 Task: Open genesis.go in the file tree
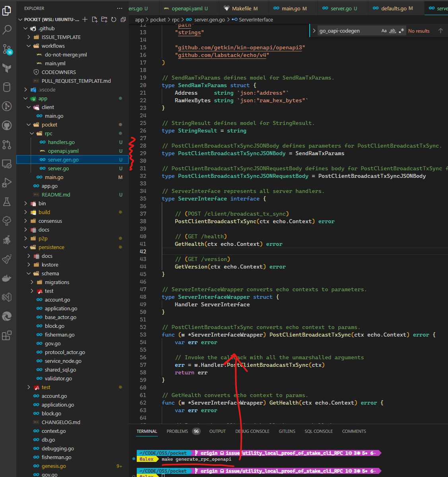coord(54,466)
